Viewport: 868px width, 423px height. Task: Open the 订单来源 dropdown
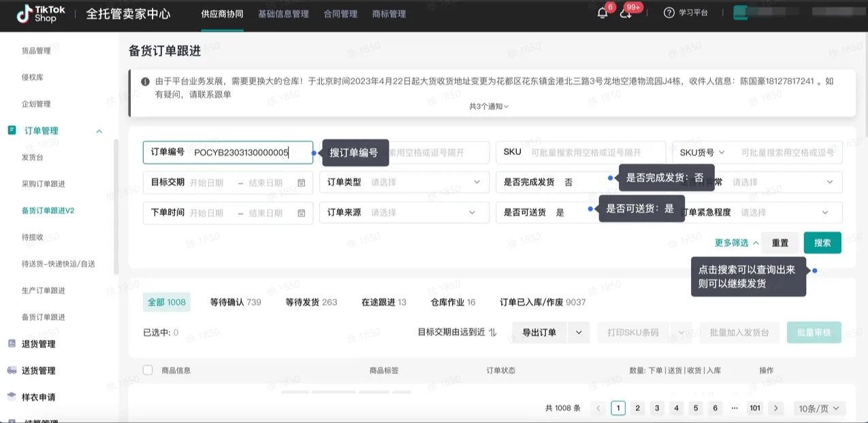[x=404, y=213]
